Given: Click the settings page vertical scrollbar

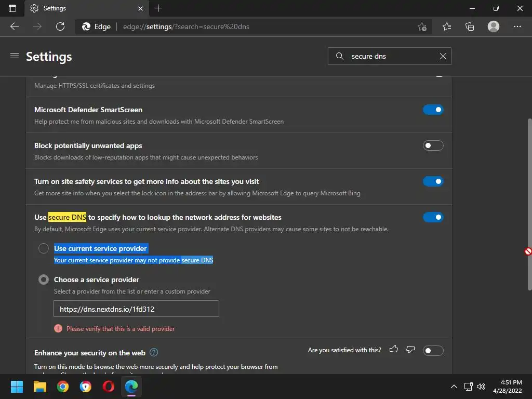Looking at the screenshot, I should pyautogui.click(x=529, y=204).
